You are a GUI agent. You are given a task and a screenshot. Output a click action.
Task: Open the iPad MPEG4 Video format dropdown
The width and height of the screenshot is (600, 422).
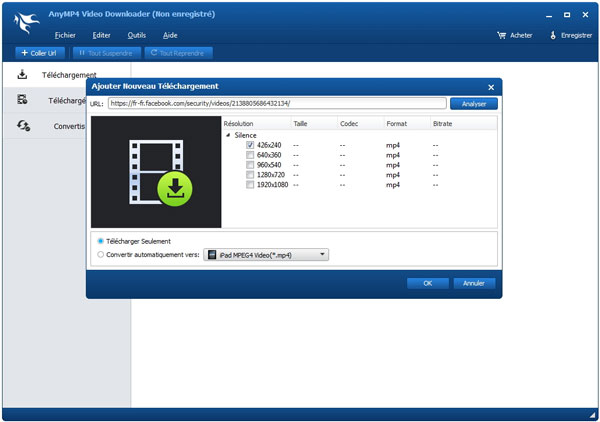coord(266,255)
